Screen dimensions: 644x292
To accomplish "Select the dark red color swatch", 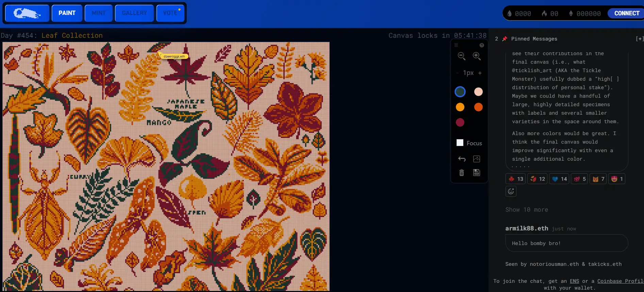I will [460, 123].
